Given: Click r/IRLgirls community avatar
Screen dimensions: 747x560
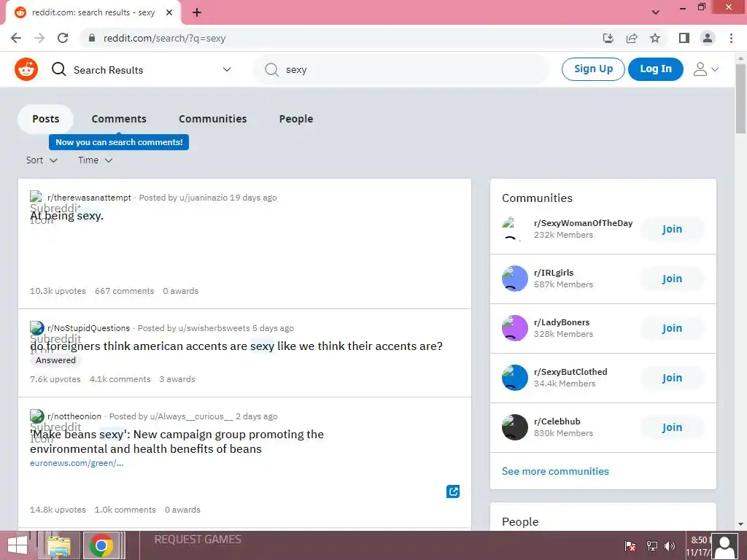Looking at the screenshot, I should pos(515,279).
